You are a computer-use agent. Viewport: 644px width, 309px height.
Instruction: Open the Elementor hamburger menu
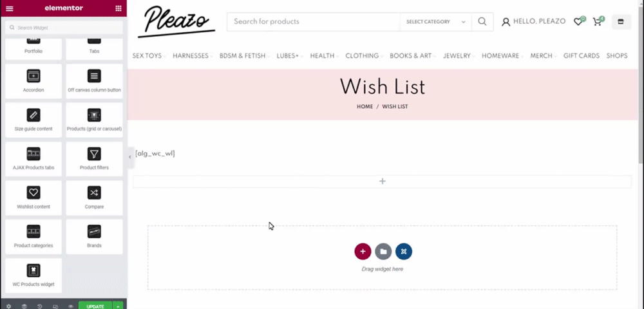[9, 8]
